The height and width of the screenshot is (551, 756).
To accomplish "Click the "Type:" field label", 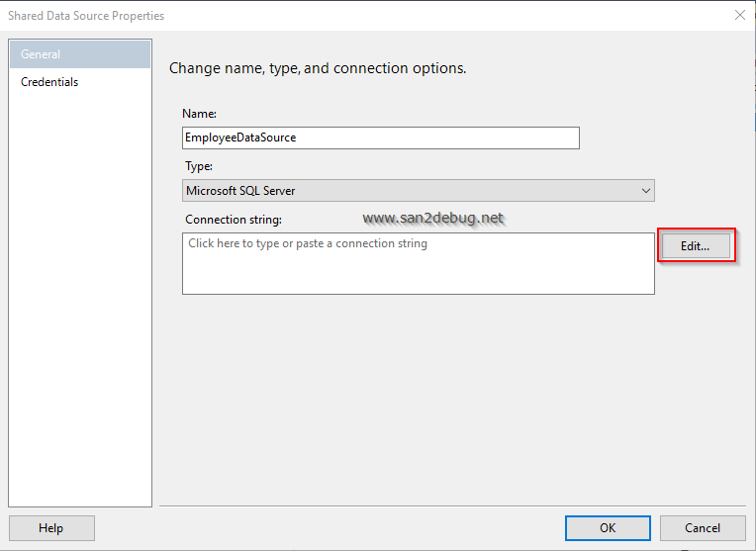I will pyautogui.click(x=198, y=166).
